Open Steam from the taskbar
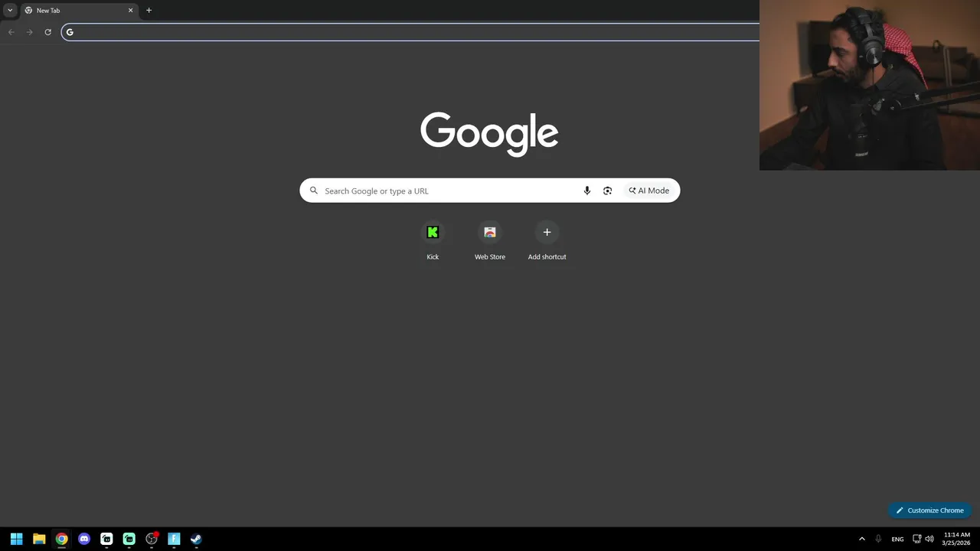 [x=196, y=539]
